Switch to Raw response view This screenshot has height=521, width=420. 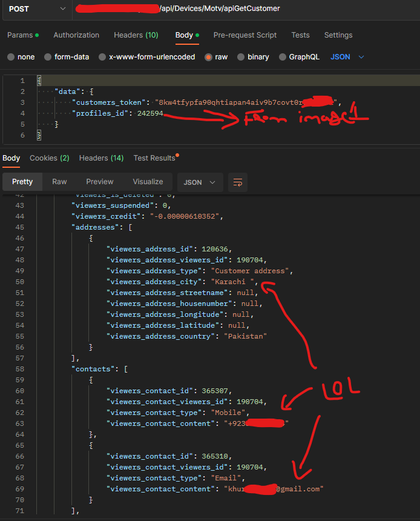tap(59, 182)
